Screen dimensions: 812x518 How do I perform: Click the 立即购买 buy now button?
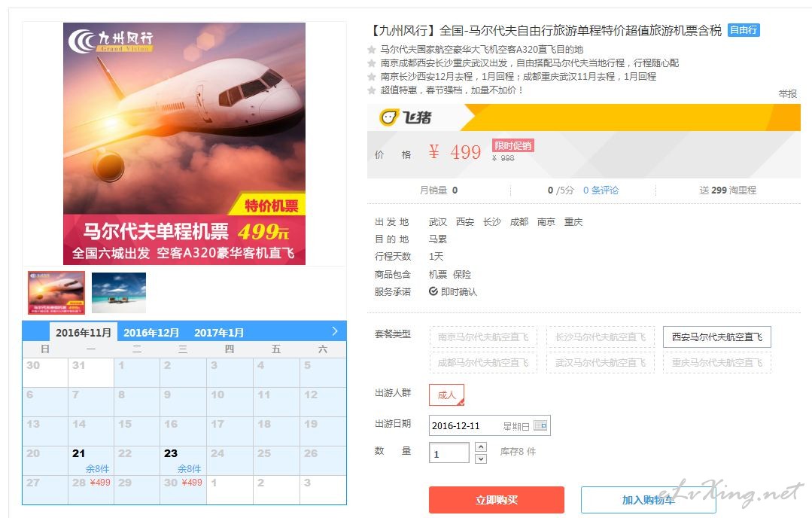click(496, 500)
